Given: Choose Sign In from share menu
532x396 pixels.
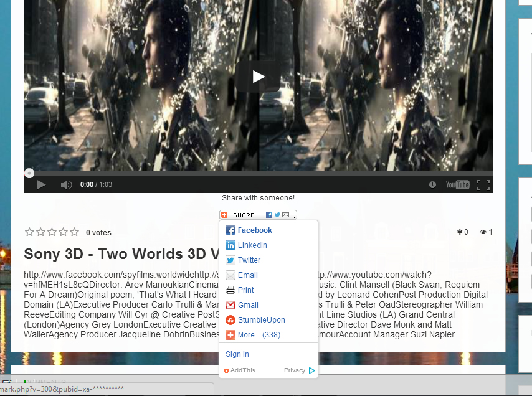Looking at the screenshot, I should coord(237,354).
